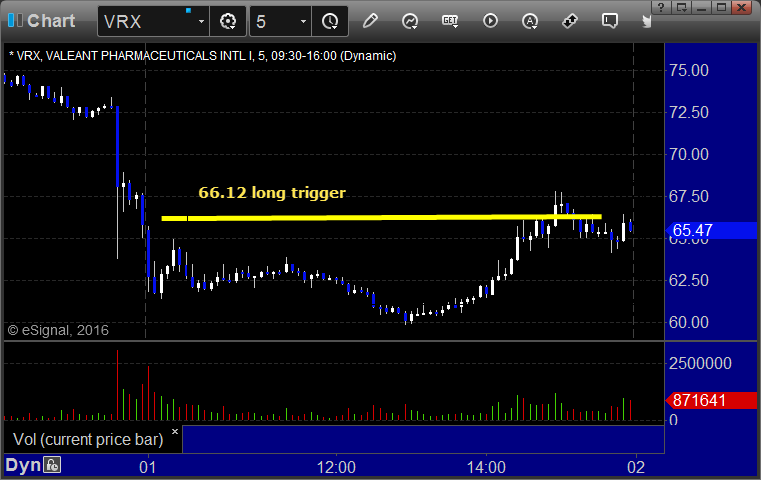761x480 pixels.
Task: Open the symbol settings gear menu
Action: pyautogui.click(x=228, y=21)
